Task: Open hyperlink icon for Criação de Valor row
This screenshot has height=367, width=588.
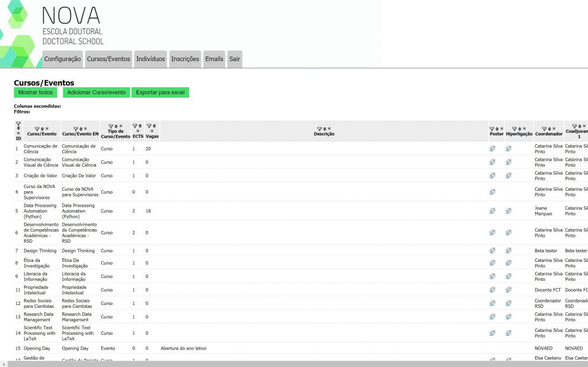Action: (508, 176)
